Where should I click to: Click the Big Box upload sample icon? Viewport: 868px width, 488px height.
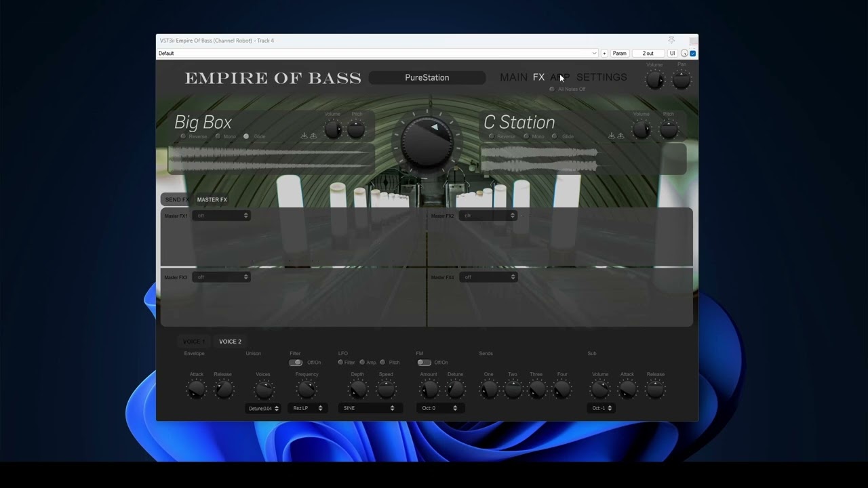313,136
